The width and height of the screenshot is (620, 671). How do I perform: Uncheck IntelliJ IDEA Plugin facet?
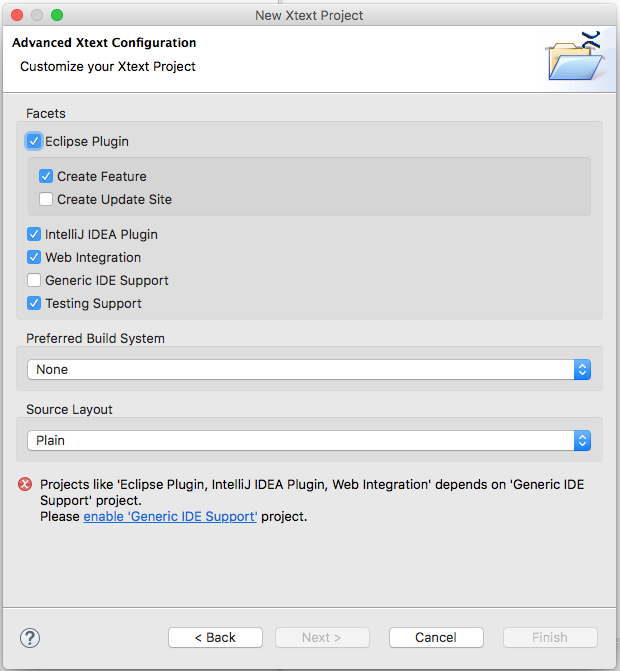click(x=34, y=235)
